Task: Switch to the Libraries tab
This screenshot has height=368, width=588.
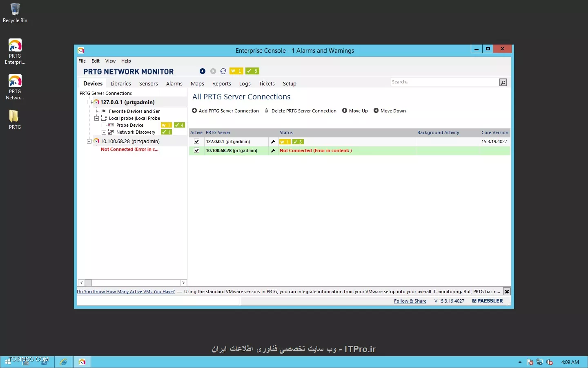Action: 121,83
